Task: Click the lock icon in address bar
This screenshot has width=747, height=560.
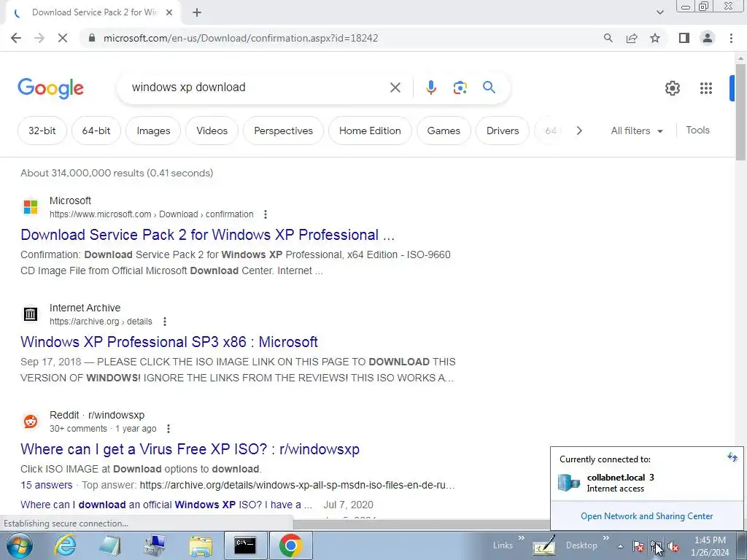Action: [x=92, y=38]
